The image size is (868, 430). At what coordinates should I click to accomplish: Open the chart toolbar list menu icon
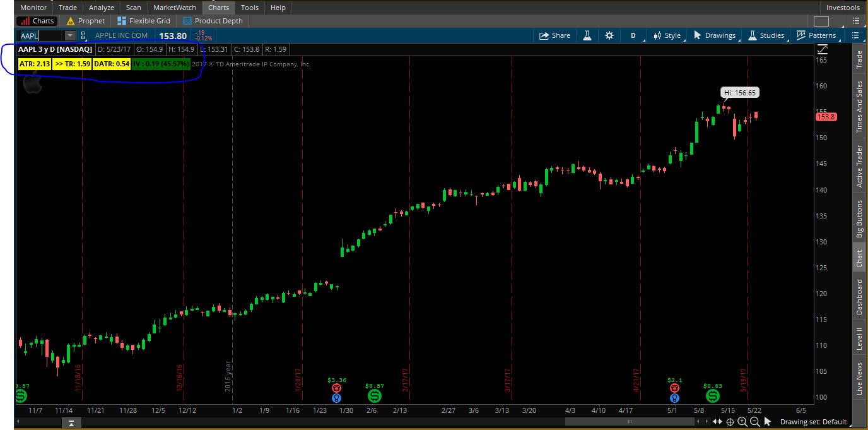point(855,35)
